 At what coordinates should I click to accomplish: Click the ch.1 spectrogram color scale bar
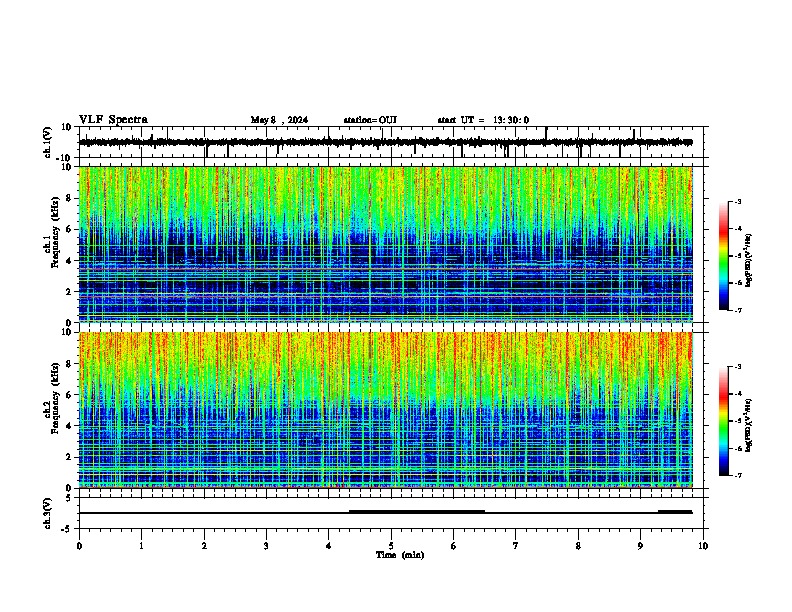(x=724, y=256)
